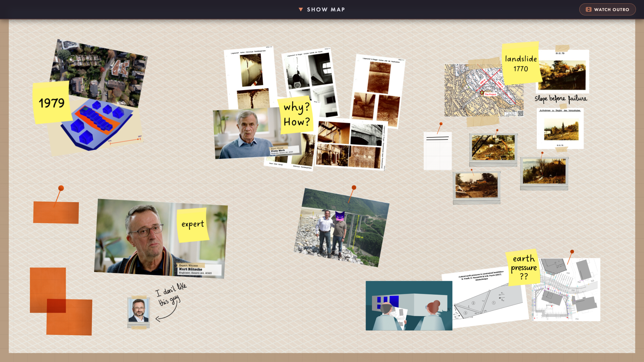Click the purple cat mask face
The image size is (644, 362).
point(340,216)
